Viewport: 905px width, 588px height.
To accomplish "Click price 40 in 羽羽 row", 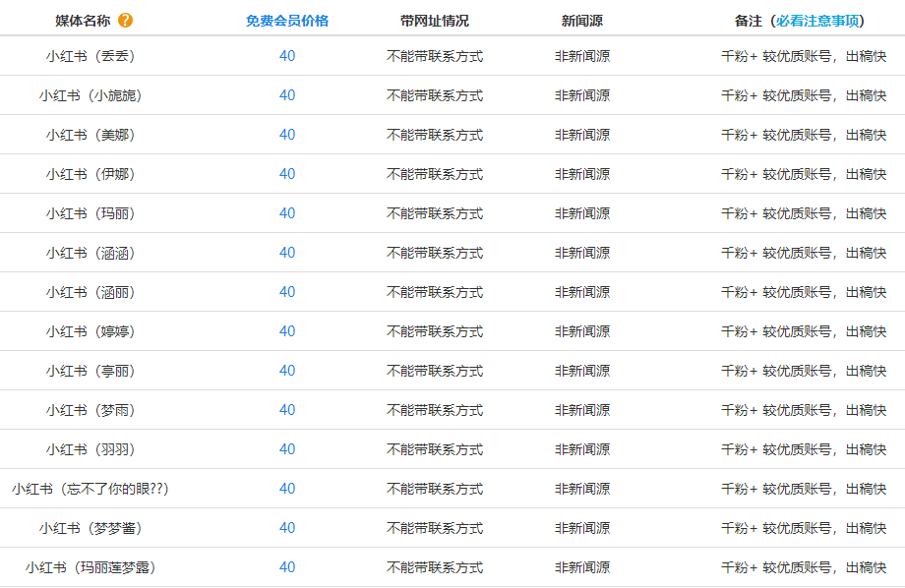I will coord(287,449).
